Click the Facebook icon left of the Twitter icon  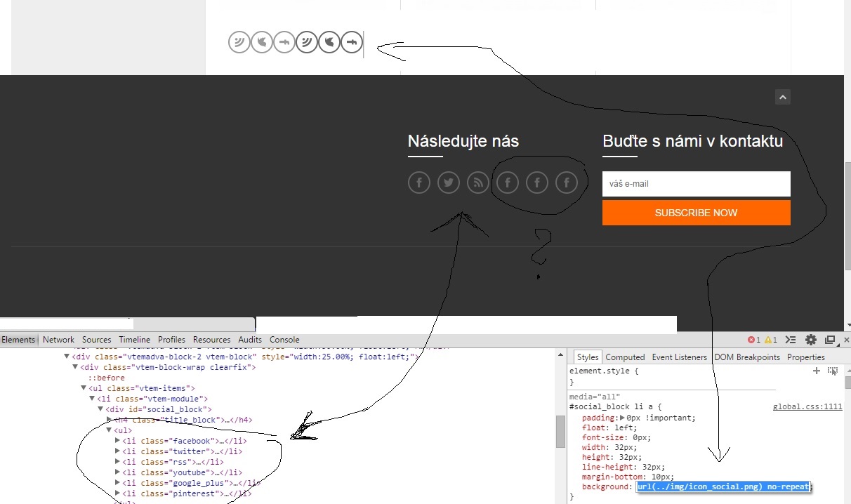(x=419, y=183)
